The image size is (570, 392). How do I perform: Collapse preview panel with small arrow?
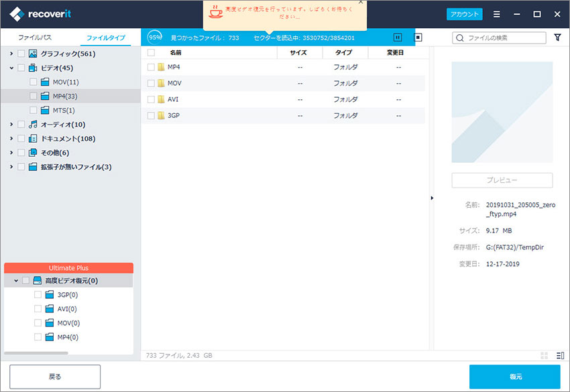432,198
